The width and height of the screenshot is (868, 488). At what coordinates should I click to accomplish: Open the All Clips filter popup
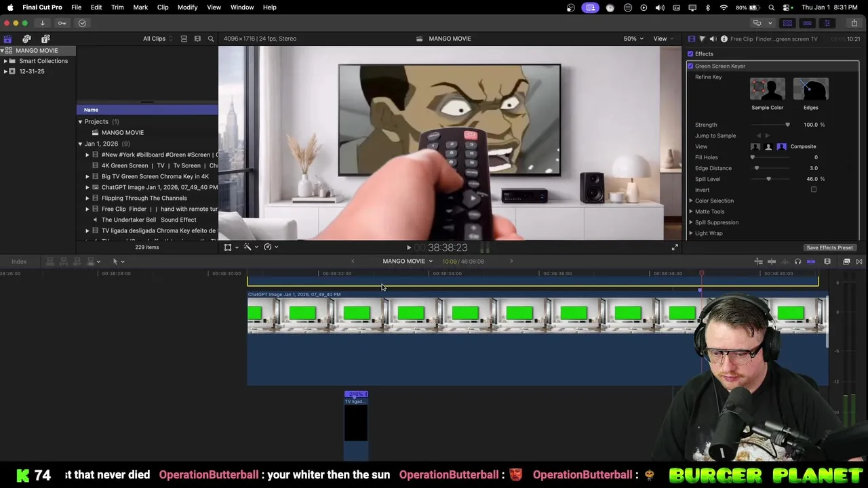[x=157, y=39]
